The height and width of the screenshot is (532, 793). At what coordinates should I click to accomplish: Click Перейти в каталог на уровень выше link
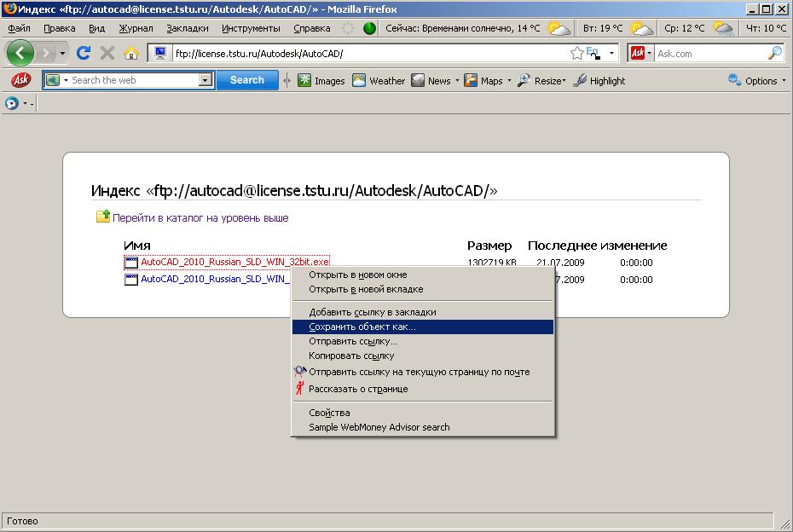[200, 218]
